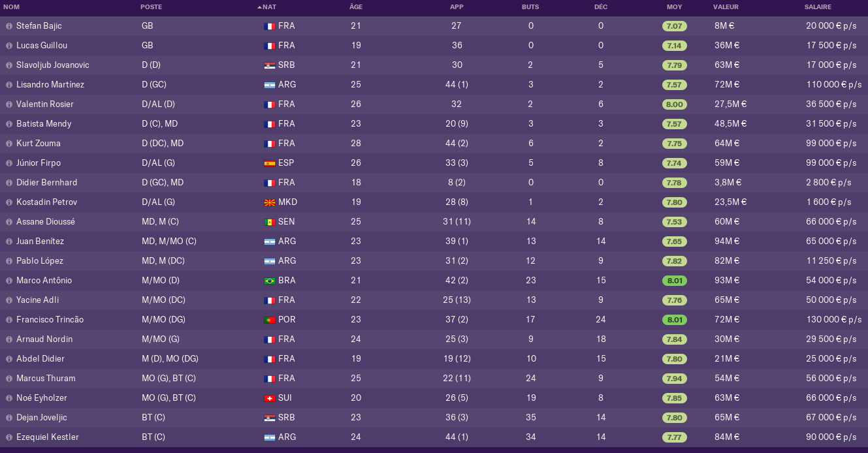Open info icon for Francisco Trincão

(9, 320)
